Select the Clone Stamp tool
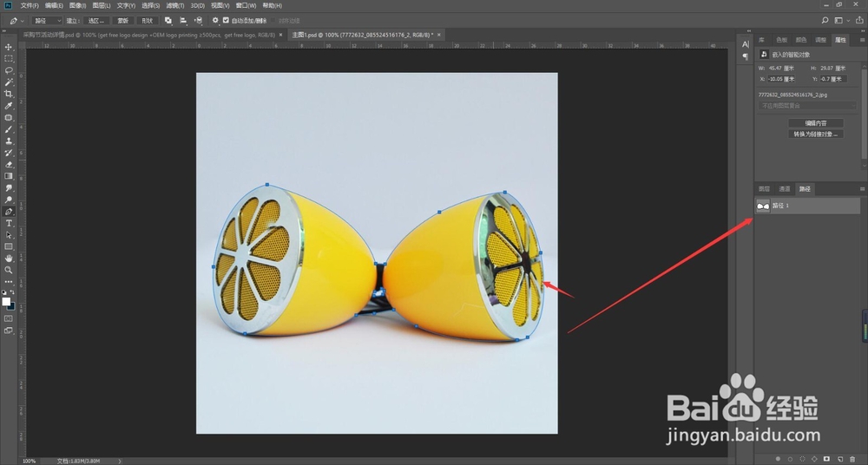The height and width of the screenshot is (465, 868). pos(9,141)
